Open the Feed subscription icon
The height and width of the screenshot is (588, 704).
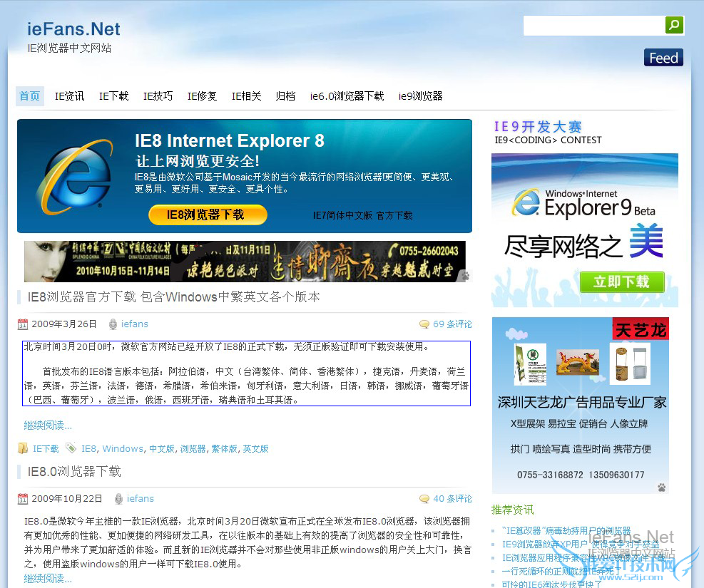(x=663, y=57)
